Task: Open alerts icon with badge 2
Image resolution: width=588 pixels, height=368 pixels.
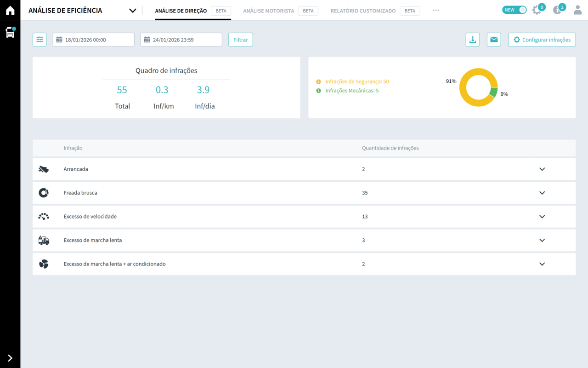Action: pyautogui.click(x=558, y=10)
